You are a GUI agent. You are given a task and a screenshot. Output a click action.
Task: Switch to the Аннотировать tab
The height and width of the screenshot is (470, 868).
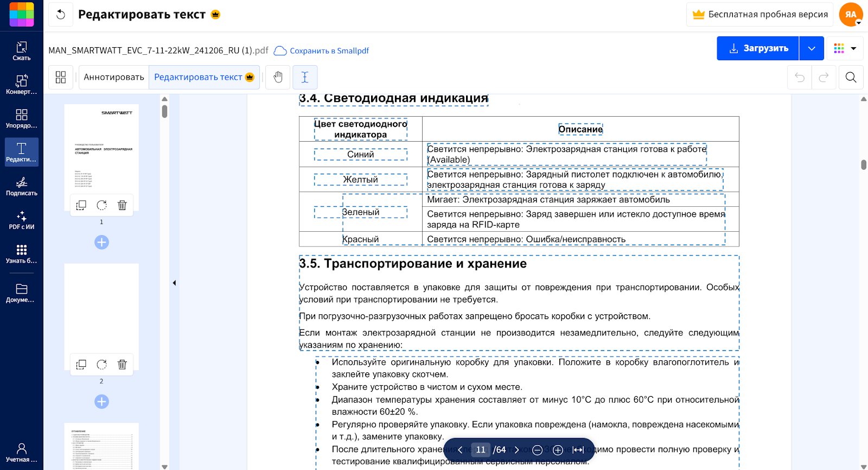pos(114,77)
